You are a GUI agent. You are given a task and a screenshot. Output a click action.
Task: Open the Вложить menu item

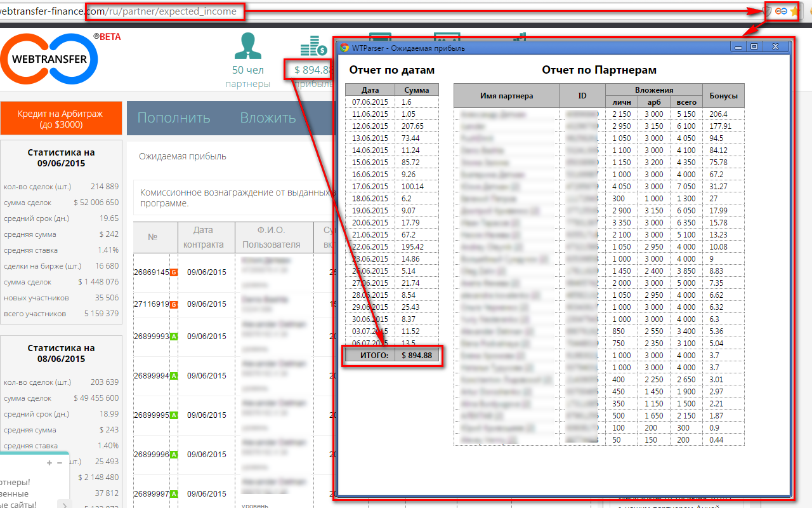click(268, 117)
